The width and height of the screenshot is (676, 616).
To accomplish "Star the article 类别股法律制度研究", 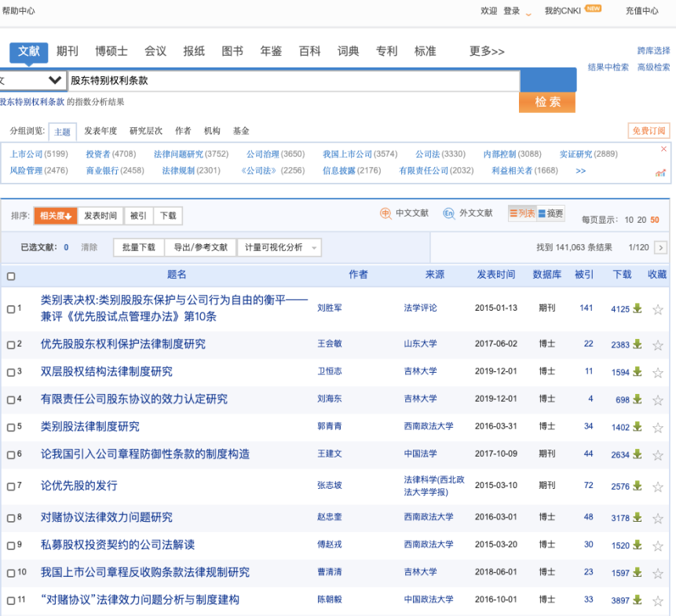I will (x=658, y=427).
